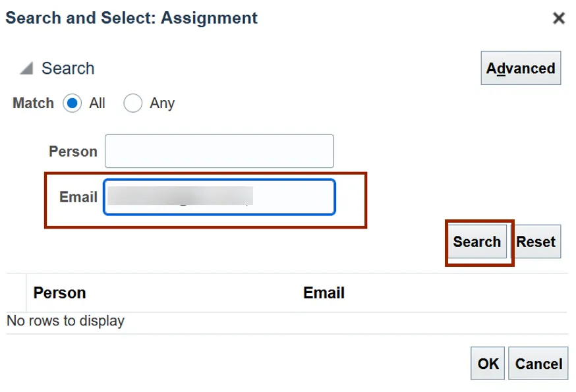The image size is (576, 392).
Task: Click the dialog title "Search and Select: Assignment"
Action: [132, 18]
